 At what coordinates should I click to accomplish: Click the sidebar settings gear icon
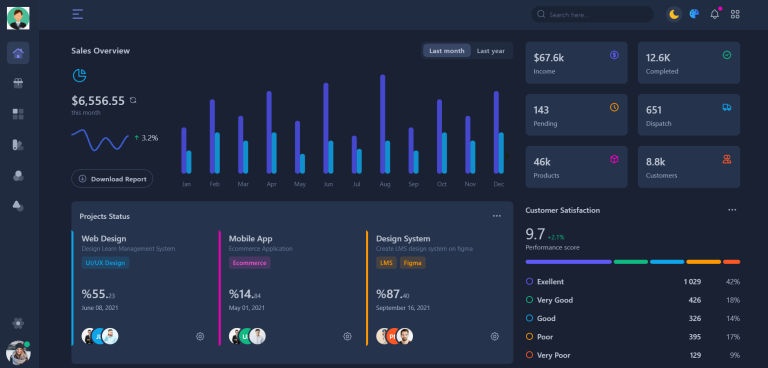tap(18, 323)
